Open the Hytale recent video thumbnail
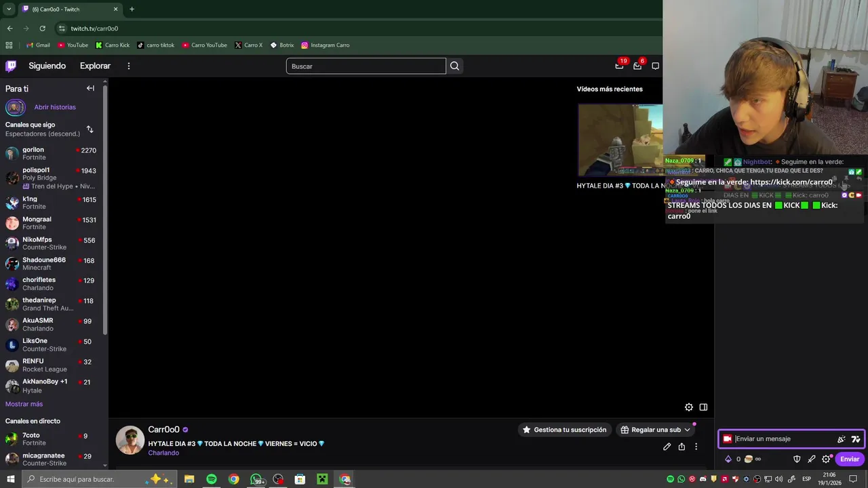 [x=620, y=140]
